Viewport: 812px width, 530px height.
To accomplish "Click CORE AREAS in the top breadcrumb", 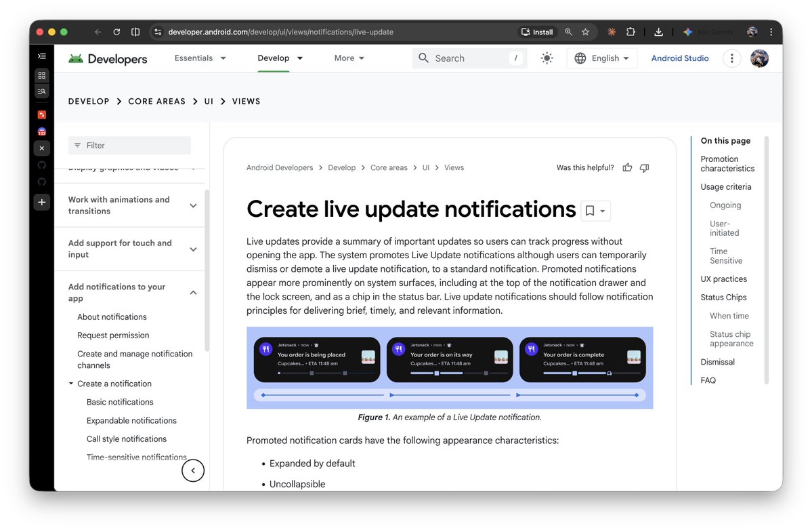I will click(x=157, y=101).
